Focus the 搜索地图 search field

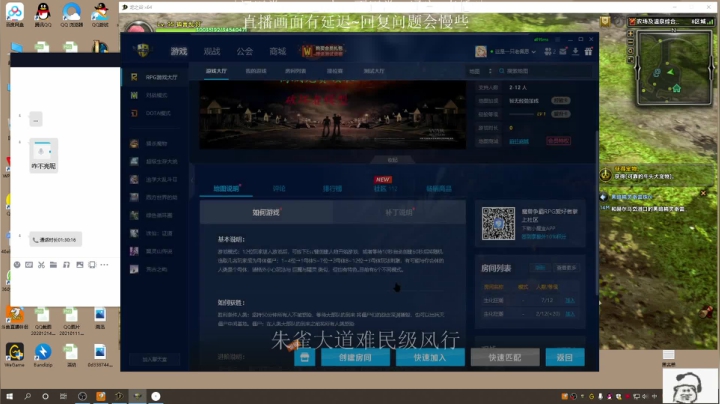click(546, 71)
